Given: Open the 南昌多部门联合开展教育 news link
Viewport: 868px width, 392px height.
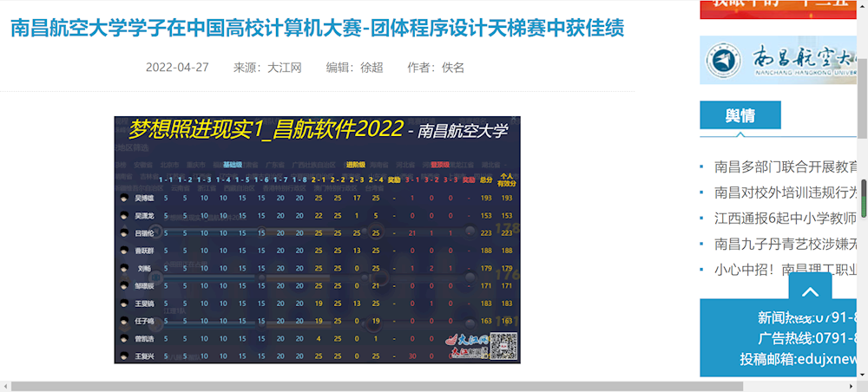Looking at the screenshot, I should pyautogui.click(x=786, y=167).
